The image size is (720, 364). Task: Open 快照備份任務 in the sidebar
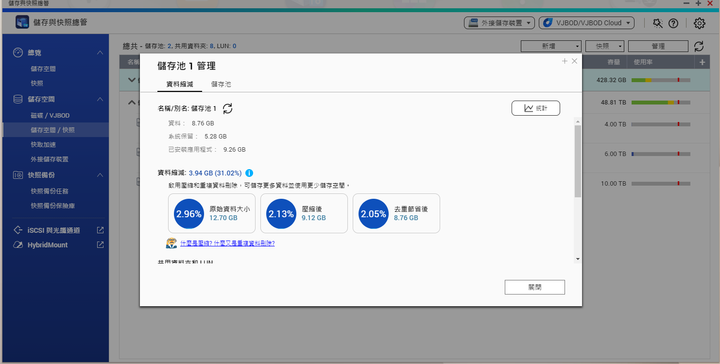pyautogui.click(x=50, y=191)
